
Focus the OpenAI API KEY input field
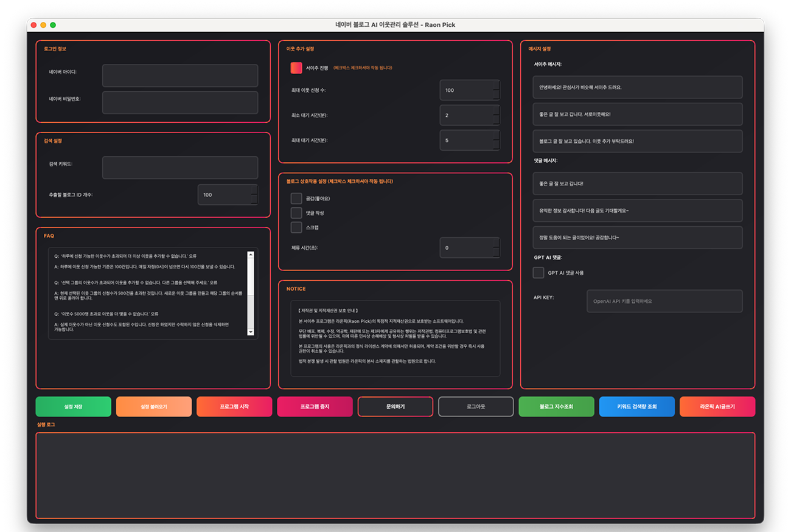pyautogui.click(x=664, y=301)
